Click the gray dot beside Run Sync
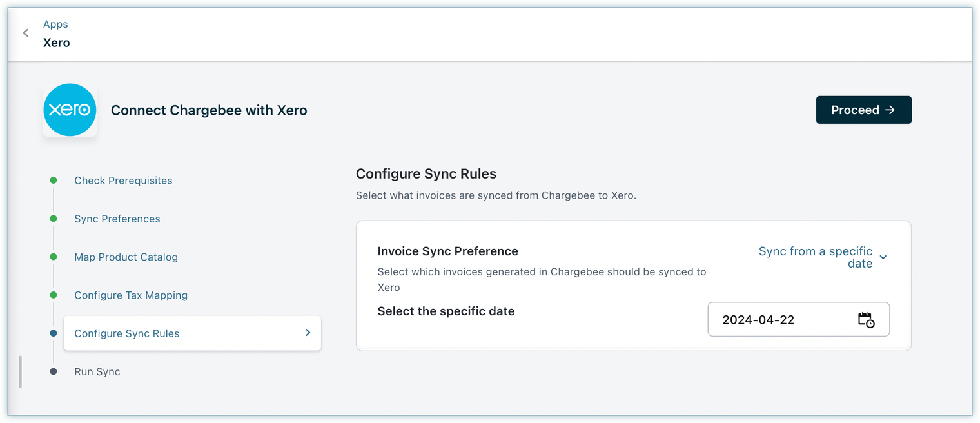Image resolution: width=980 pixels, height=423 pixels. click(54, 371)
